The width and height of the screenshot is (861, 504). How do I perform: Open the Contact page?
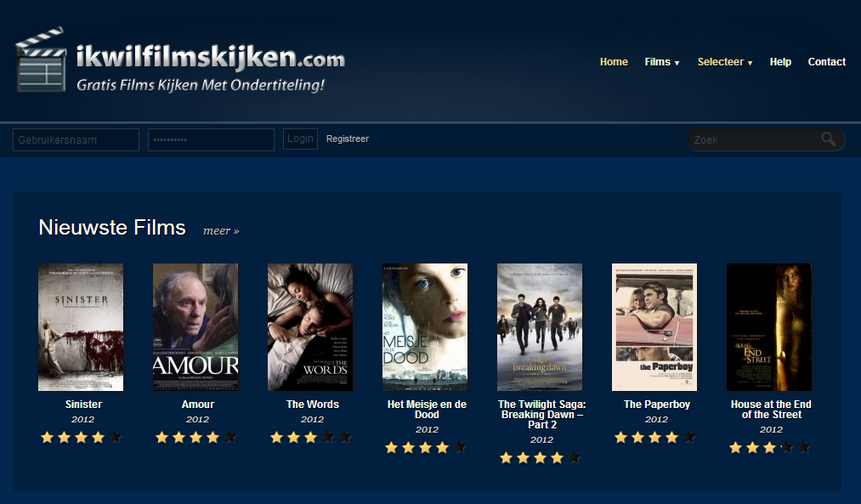coord(826,62)
